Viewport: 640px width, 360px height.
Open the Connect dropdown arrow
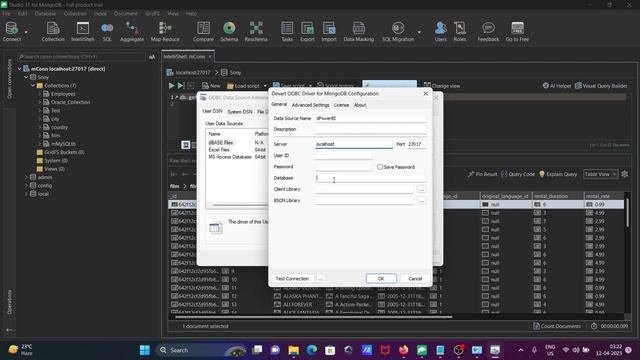[x=26, y=32]
